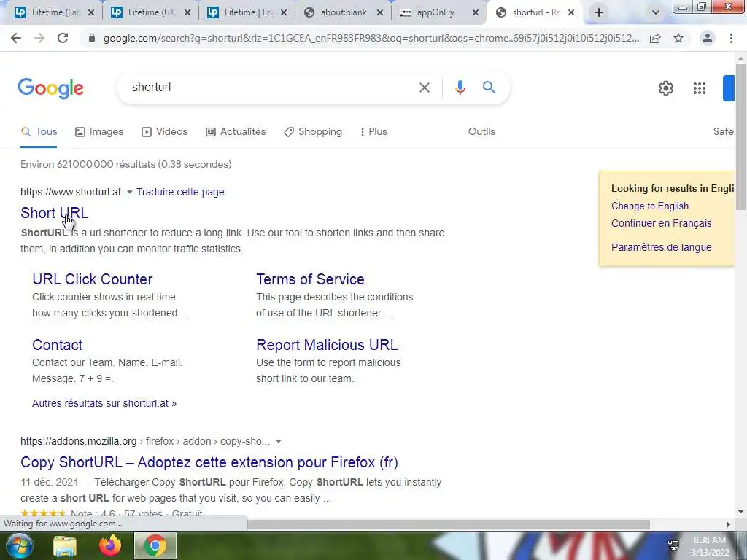Screen dimensions: 747x560
Task: Click the taskbar clock showing 8:38 AM
Action: tap(710, 546)
